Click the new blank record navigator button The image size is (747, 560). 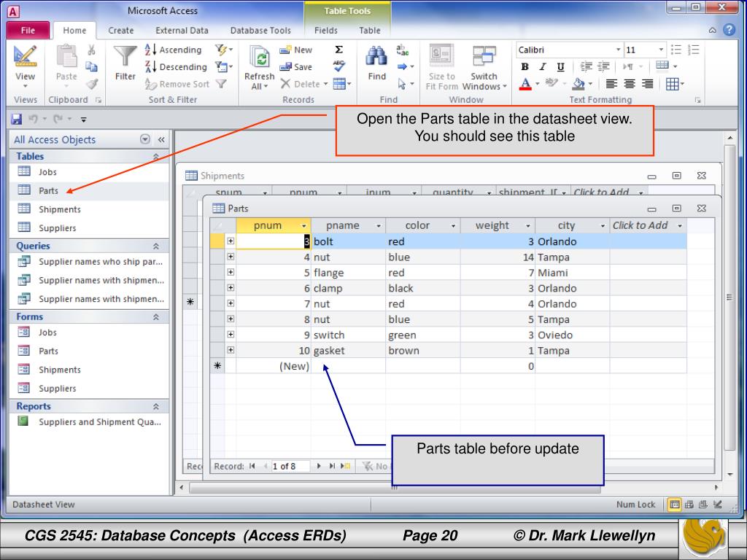pyautogui.click(x=345, y=466)
